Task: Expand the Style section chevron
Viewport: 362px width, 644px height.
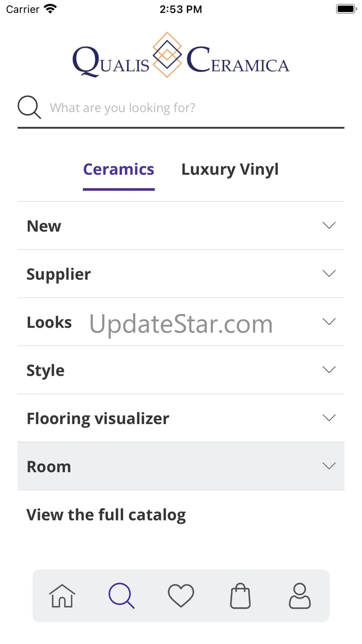Action: coord(329,370)
